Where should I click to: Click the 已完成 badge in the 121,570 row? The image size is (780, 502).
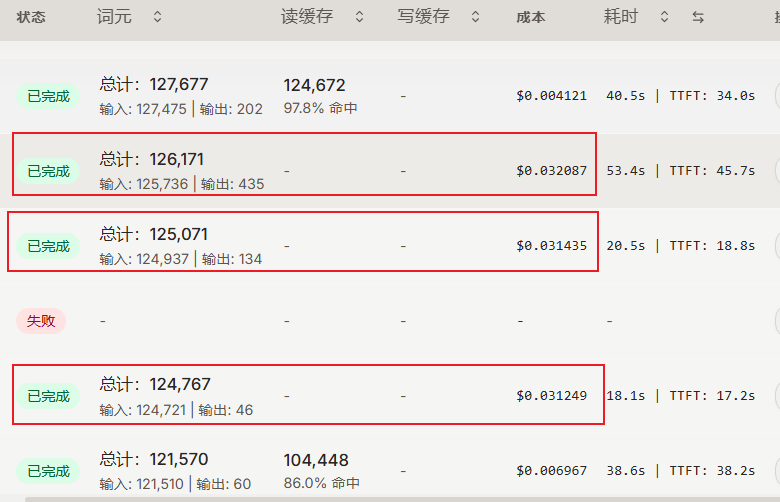[x=48, y=471]
